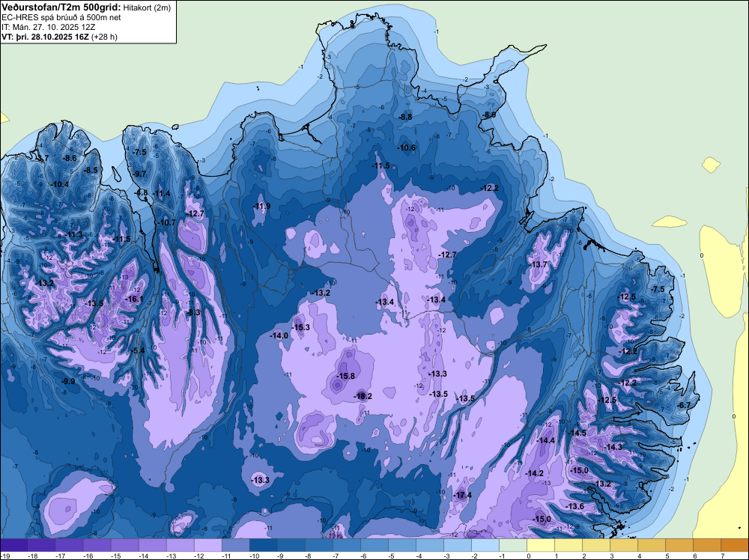Select the -9.7 temperature label
749x560 pixels.
tap(139, 174)
